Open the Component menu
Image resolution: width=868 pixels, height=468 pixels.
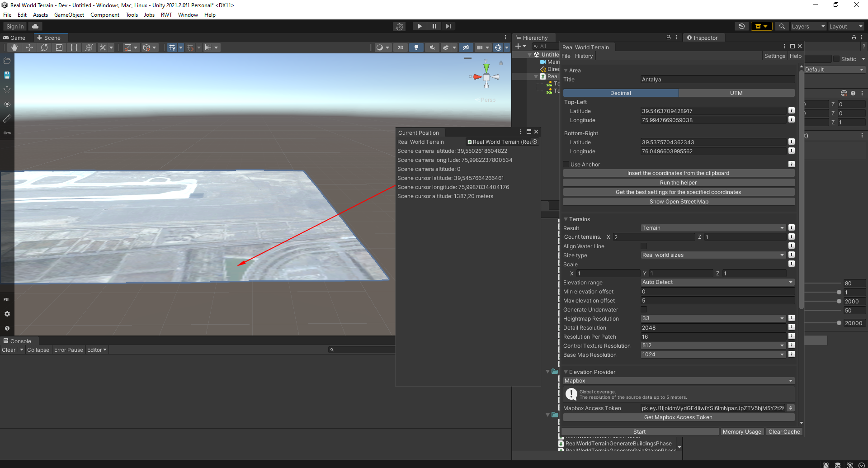[105, 15]
